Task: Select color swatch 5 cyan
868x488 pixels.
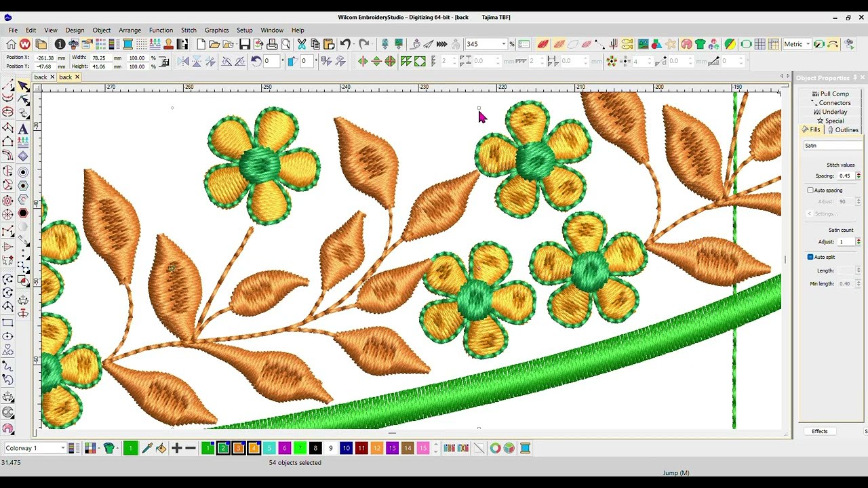Action: point(269,448)
